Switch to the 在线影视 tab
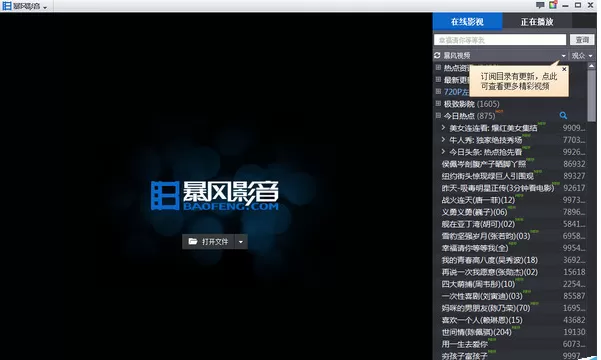Image resolution: width=601 pixels, height=360 pixels. tap(467, 21)
